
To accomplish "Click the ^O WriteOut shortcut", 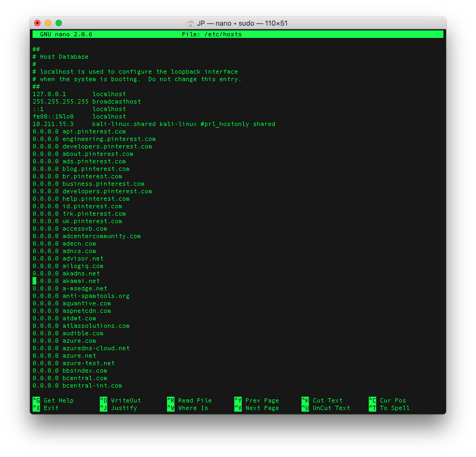I will pos(120,400).
